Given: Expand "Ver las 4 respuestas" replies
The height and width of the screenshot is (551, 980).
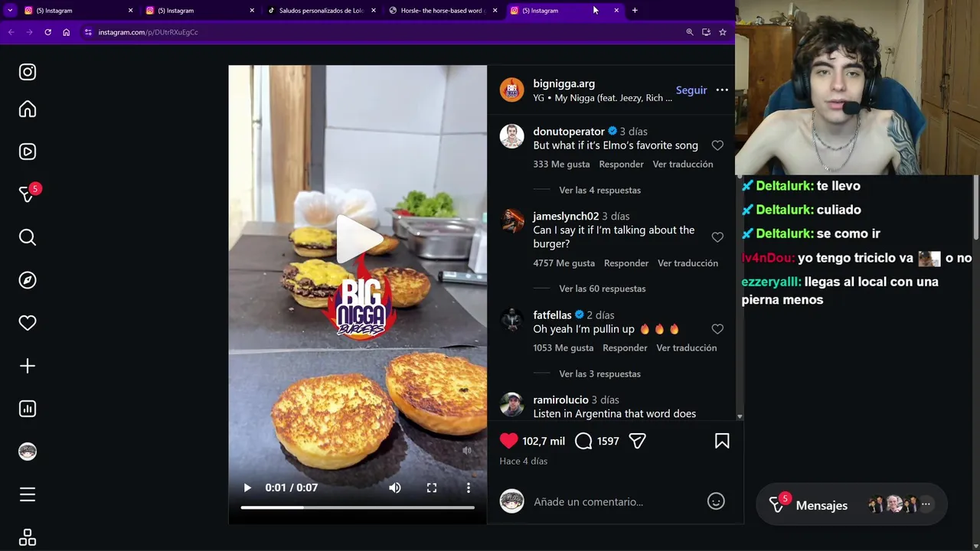Looking at the screenshot, I should point(599,190).
